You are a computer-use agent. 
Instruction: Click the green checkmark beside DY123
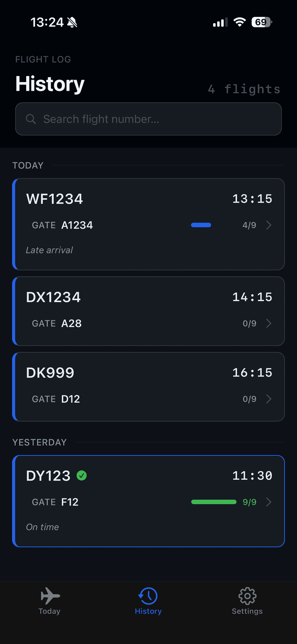82,476
